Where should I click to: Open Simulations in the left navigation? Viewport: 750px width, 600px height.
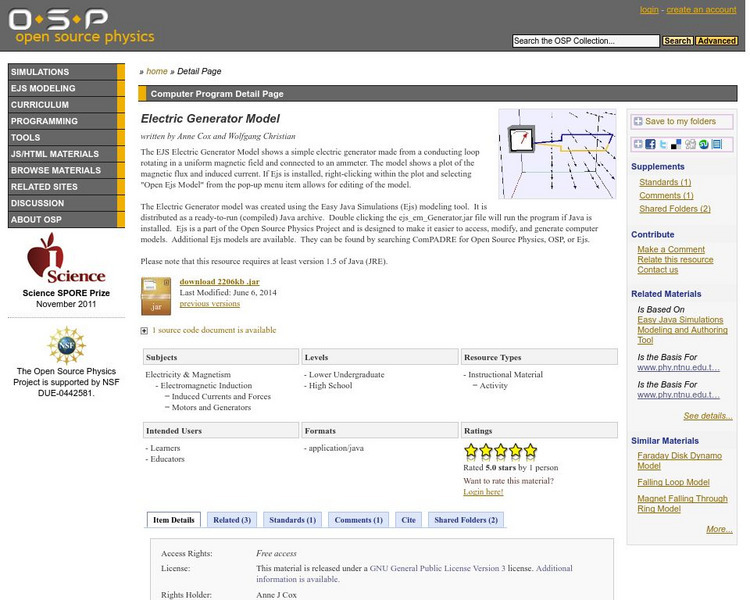66,72
